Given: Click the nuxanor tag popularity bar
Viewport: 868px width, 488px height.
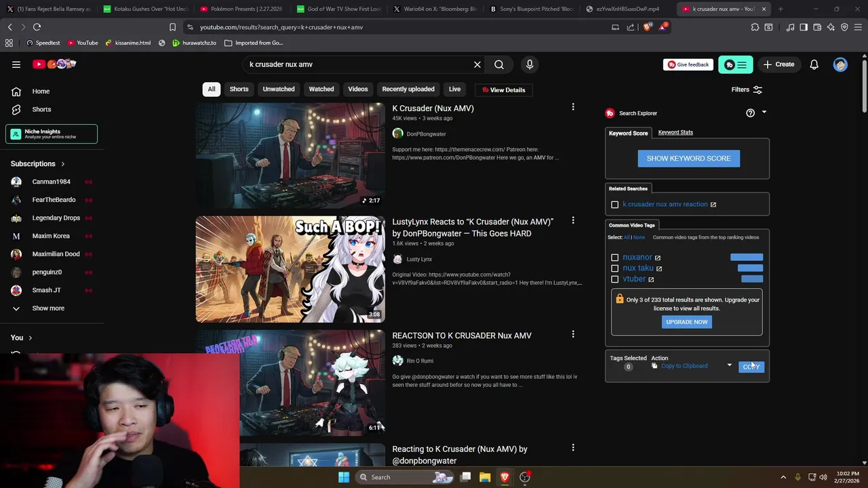Looking at the screenshot, I should point(747,258).
